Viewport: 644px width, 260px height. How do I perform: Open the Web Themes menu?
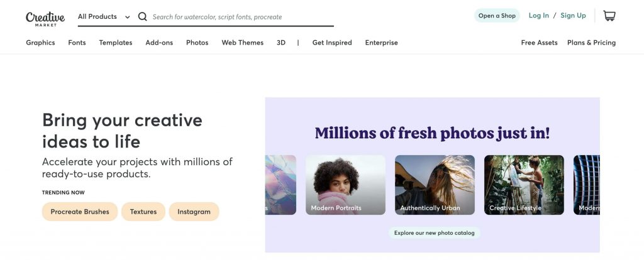242,43
